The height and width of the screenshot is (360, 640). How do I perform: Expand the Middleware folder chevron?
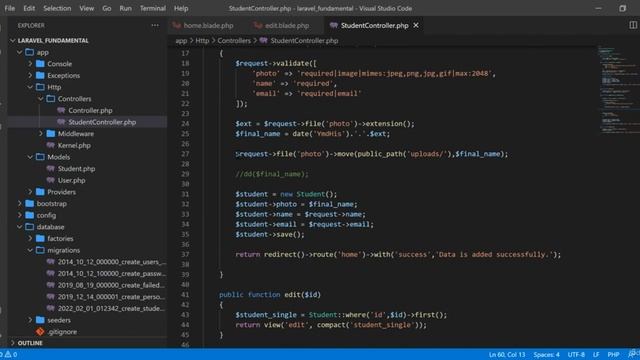click(x=40, y=133)
